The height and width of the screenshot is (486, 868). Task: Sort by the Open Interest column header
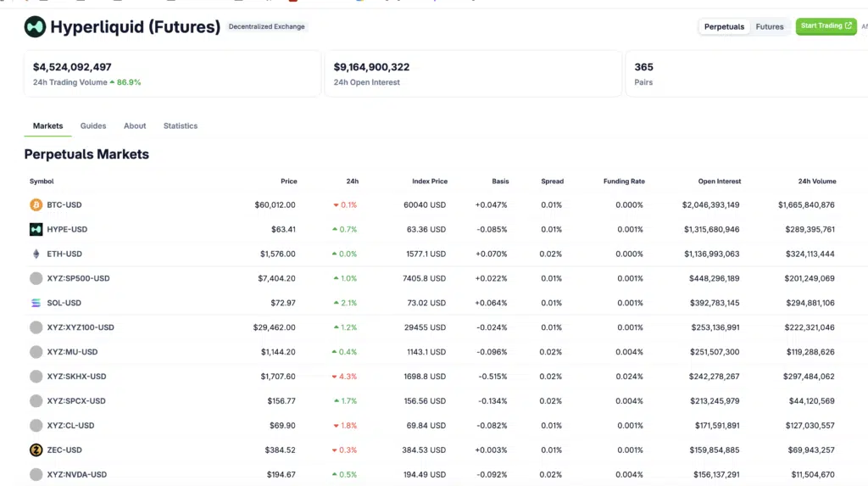[719, 182]
